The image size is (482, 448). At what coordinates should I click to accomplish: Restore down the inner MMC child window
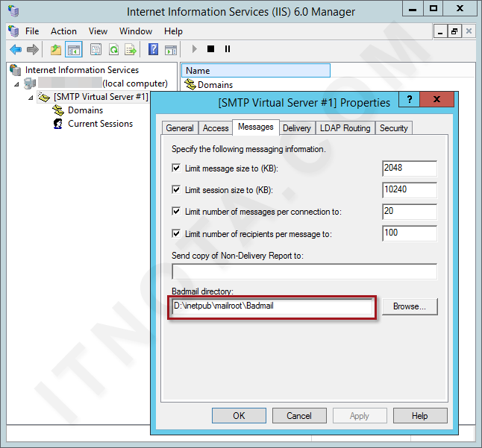coord(454,31)
